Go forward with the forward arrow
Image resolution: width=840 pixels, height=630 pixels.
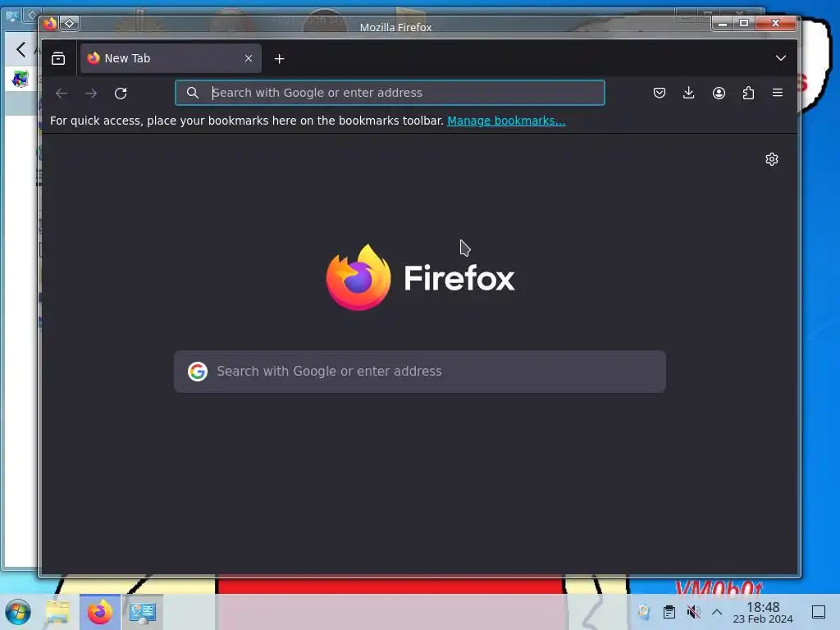(91, 94)
